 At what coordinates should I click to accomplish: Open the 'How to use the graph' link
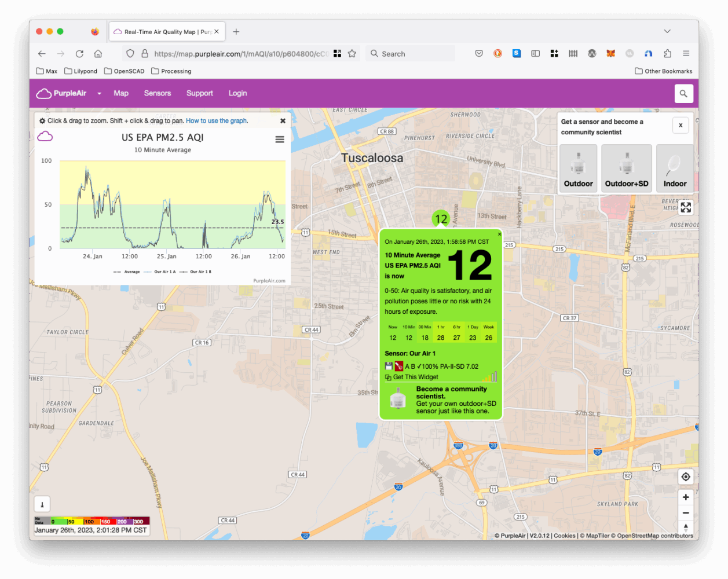(x=217, y=121)
